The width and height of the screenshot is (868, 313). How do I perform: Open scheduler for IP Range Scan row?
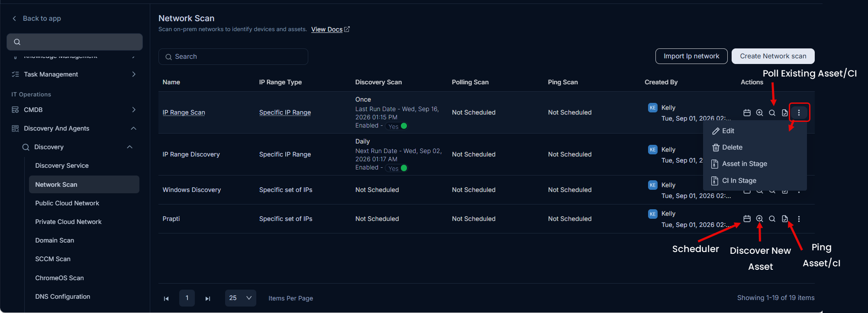point(747,113)
